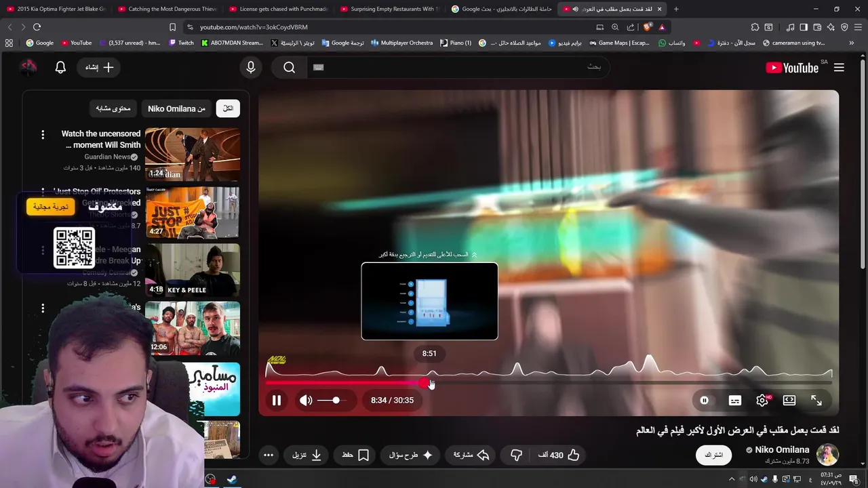Open the browser main hamburger menu
Image resolution: width=868 pixels, height=488 pixels.
pos(858,27)
